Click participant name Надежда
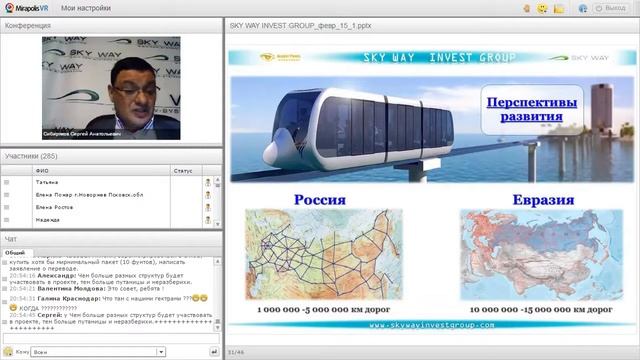 click(x=48, y=220)
